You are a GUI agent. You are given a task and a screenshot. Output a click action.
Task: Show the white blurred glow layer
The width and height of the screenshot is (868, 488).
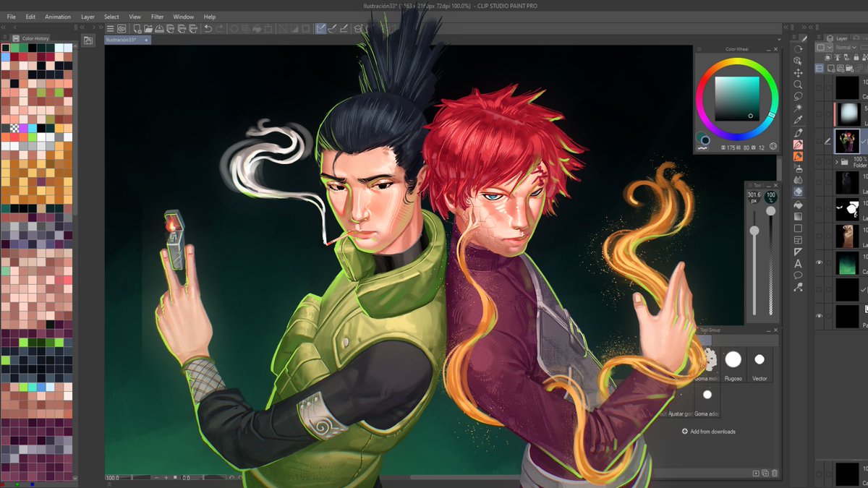[x=819, y=114]
